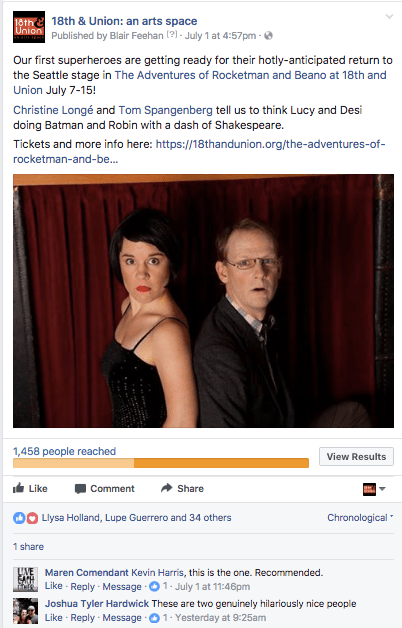Click the 1,458 people reached link
The width and height of the screenshot is (402, 628).
click(64, 451)
